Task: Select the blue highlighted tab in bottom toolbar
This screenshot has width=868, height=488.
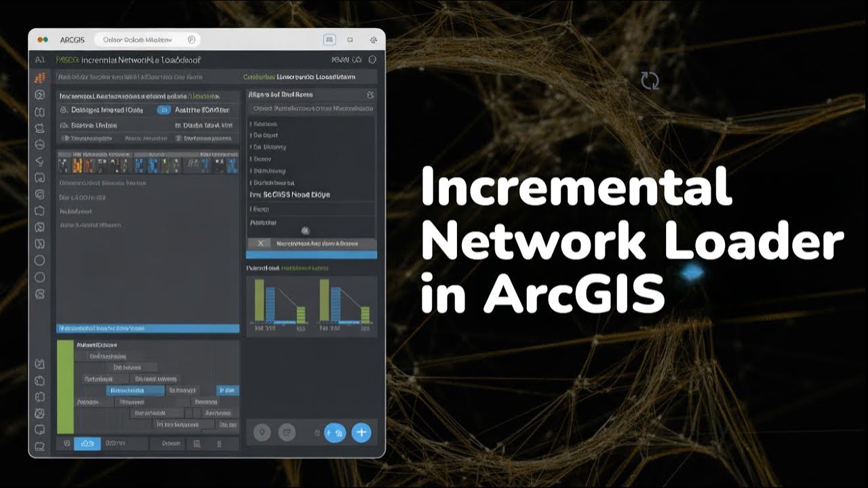Action: pyautogui.click(x=87, y=444)
